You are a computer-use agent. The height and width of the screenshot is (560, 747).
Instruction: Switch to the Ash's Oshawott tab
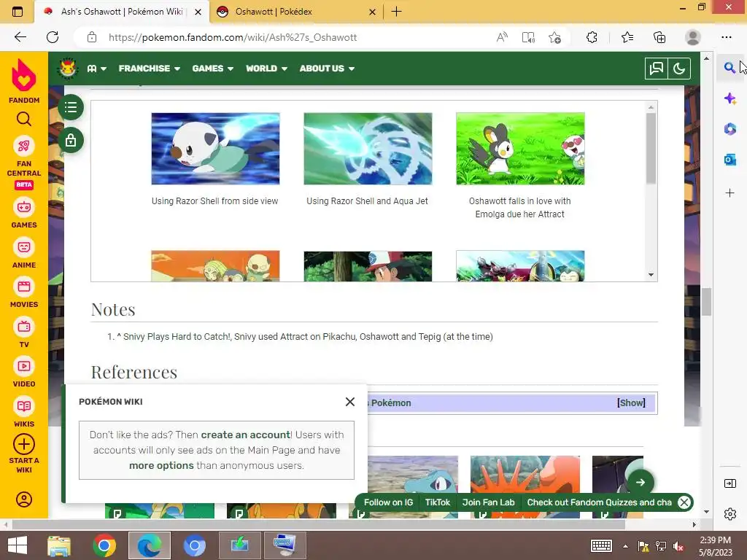(x=122, y=12)
